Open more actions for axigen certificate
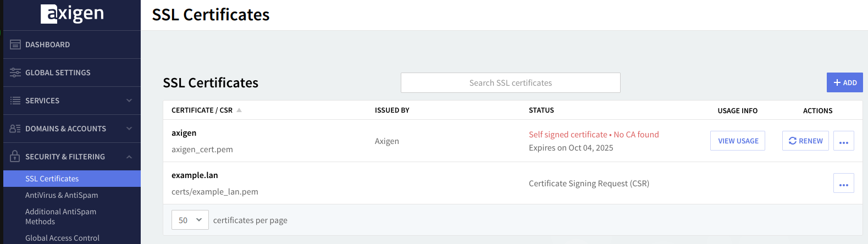Image resolution: width=868 pixels, height=244 pixels. [843, 141]
